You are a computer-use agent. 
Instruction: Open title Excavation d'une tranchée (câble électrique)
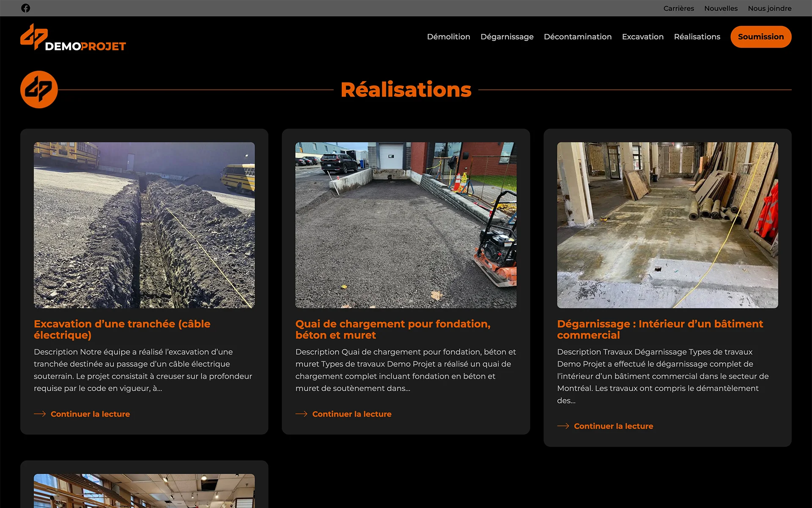click(122, 329)
